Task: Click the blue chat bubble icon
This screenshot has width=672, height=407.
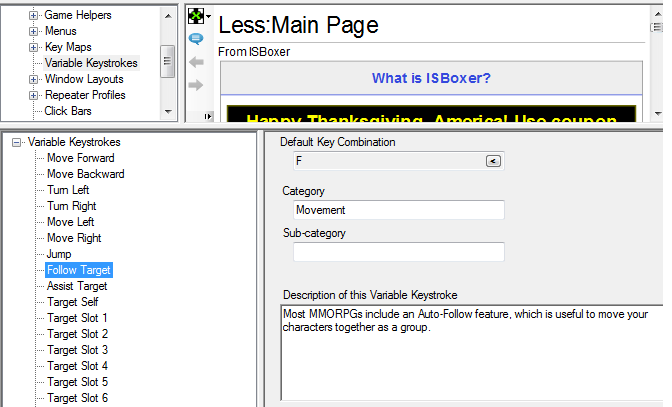Action: tap(196, 39)
